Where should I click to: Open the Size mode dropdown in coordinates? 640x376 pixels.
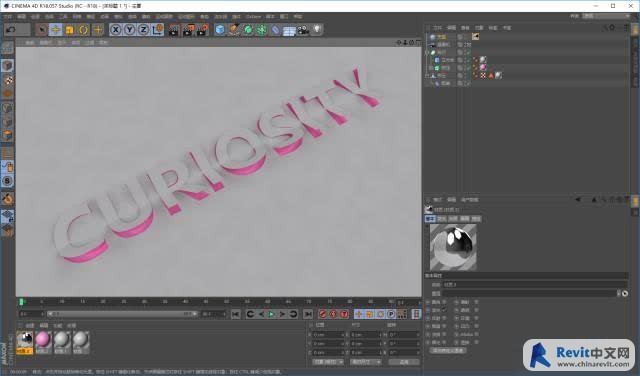(366, 362)
